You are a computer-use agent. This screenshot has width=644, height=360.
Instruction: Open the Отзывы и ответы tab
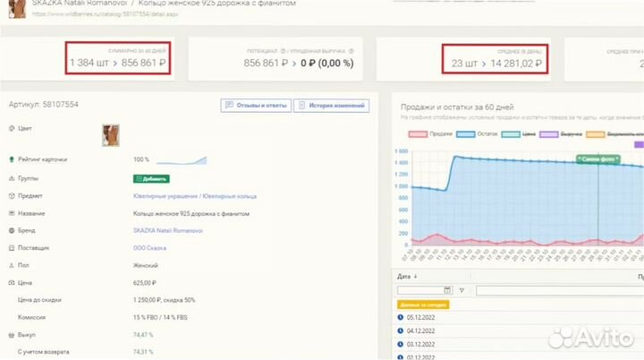pyautogui.click(x=258, y=106)
